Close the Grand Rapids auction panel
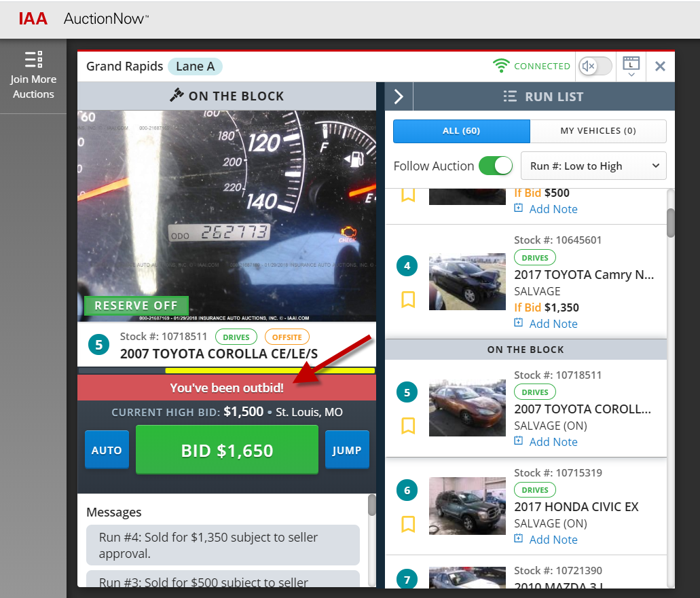The height and width of the screenshot is (598, 700). coord(660,66)
